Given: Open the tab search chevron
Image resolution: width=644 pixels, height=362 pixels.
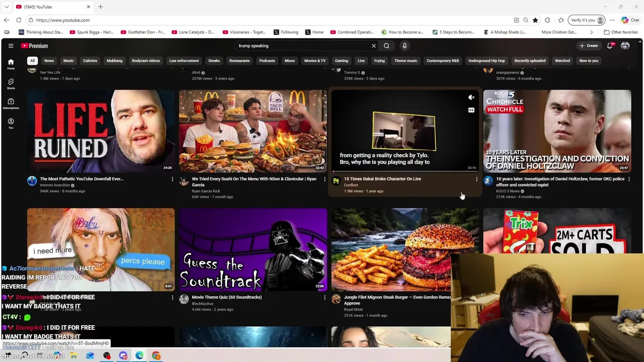Looking at the screenshot, I should pyautogui.click(x=7, y=7).
